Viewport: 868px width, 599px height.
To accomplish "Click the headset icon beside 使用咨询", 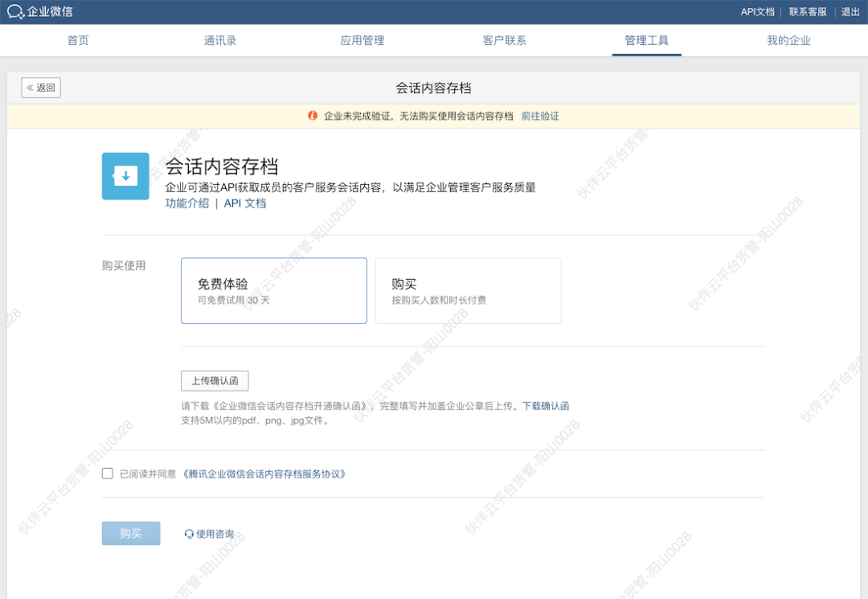I will click(189, 534).
